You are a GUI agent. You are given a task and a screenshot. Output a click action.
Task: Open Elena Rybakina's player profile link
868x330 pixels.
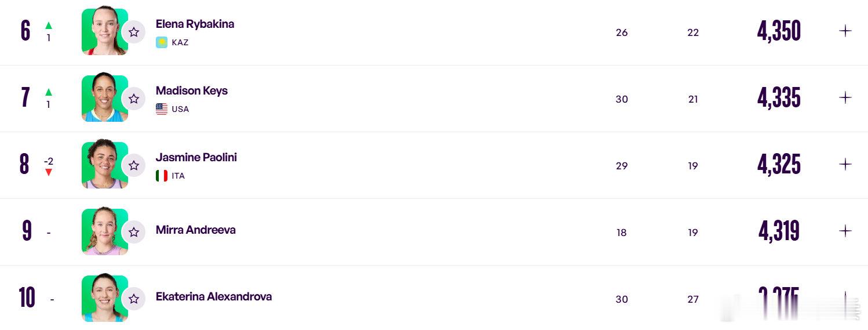pos(195,24)
